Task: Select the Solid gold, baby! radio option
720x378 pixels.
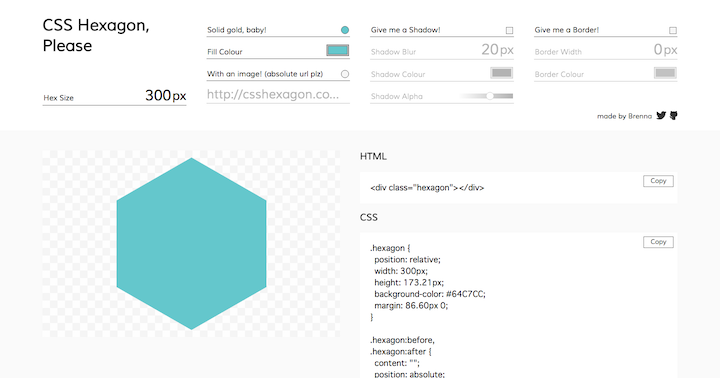Action: coord(345,30)
